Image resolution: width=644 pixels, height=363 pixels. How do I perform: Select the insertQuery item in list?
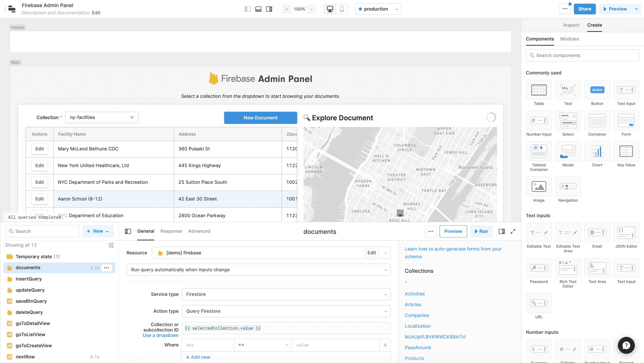pos(29,279)
